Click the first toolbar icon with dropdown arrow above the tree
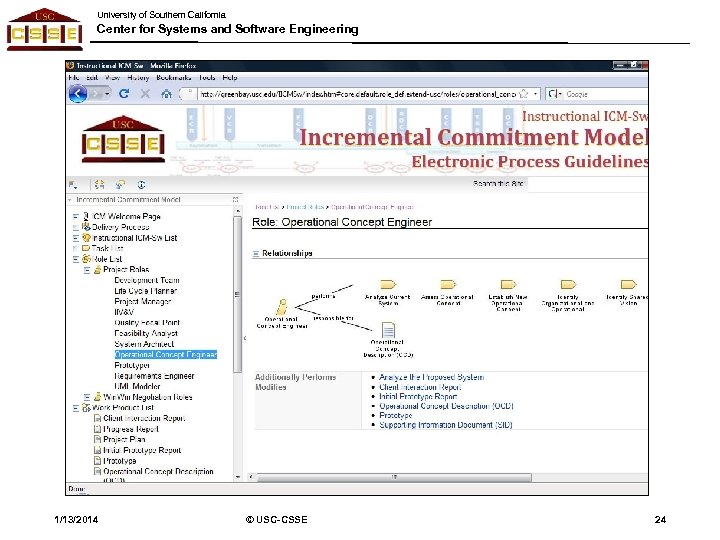The image size is (720, 540). tap(73, 185)
